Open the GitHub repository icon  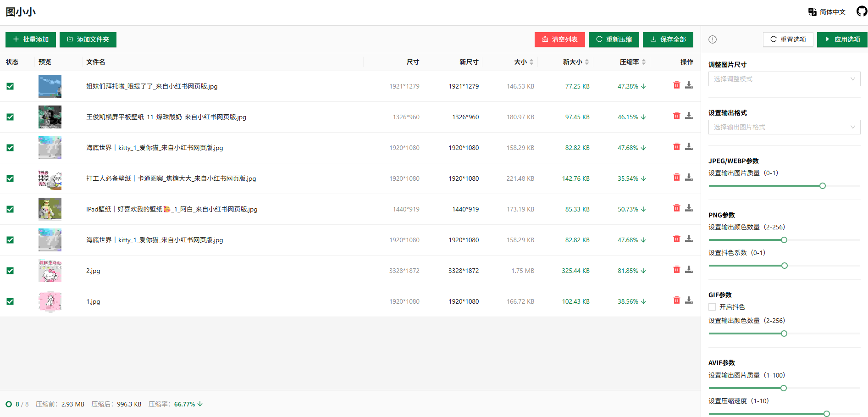(861, 11)
